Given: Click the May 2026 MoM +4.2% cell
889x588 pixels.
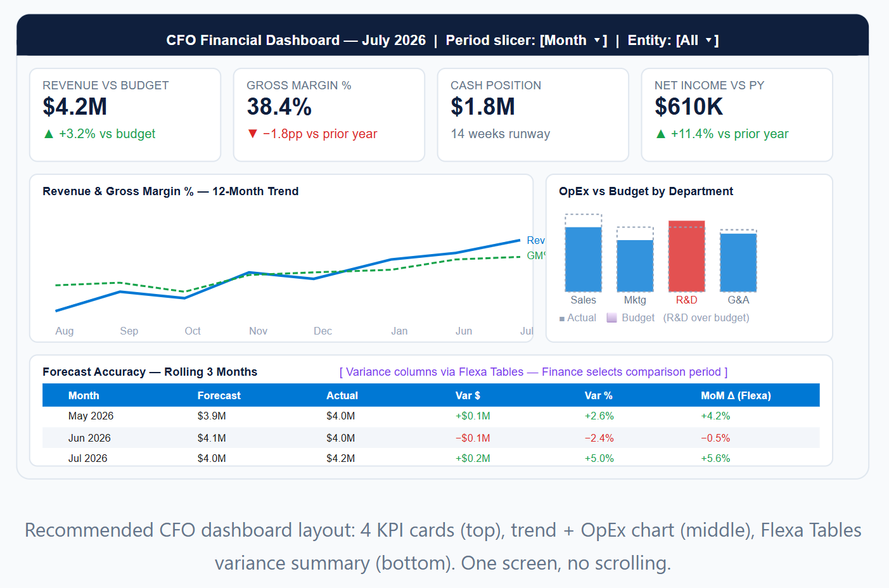Looking at the screenshot, I should [x=715, y=416].
